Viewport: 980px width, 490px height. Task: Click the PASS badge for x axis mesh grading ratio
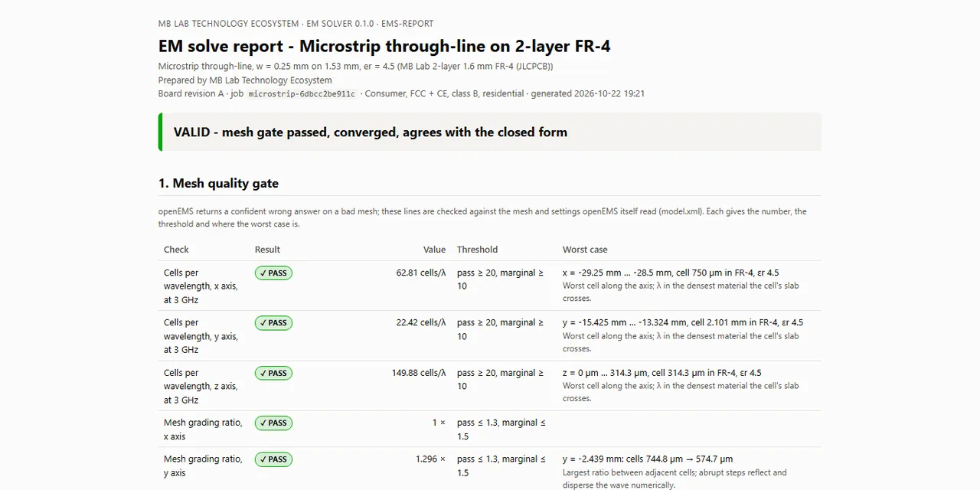pos(273,423)
